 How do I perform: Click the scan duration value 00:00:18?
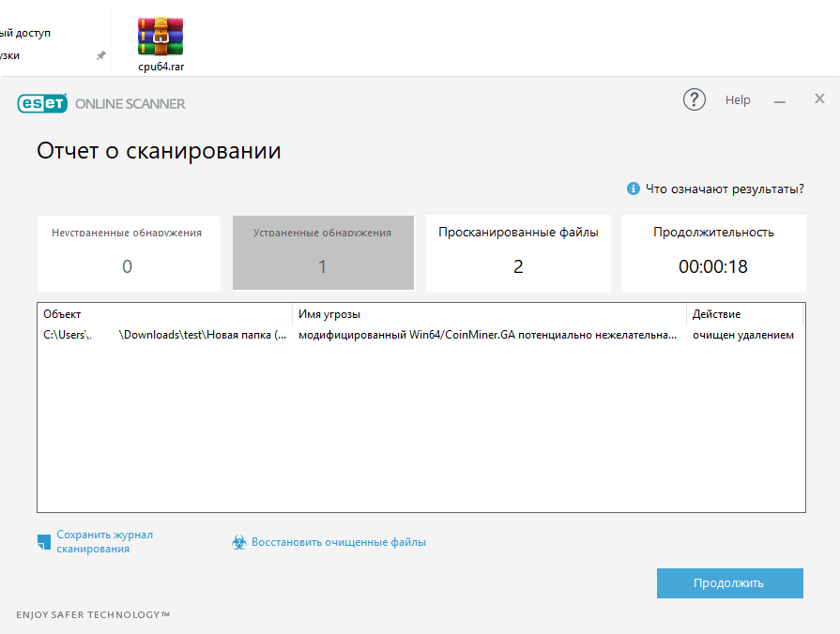[x=713, y=266]
